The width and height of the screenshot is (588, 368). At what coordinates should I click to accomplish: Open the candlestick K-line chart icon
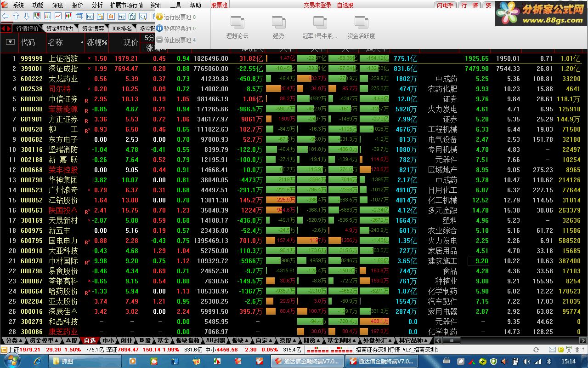tap(68, 16)
